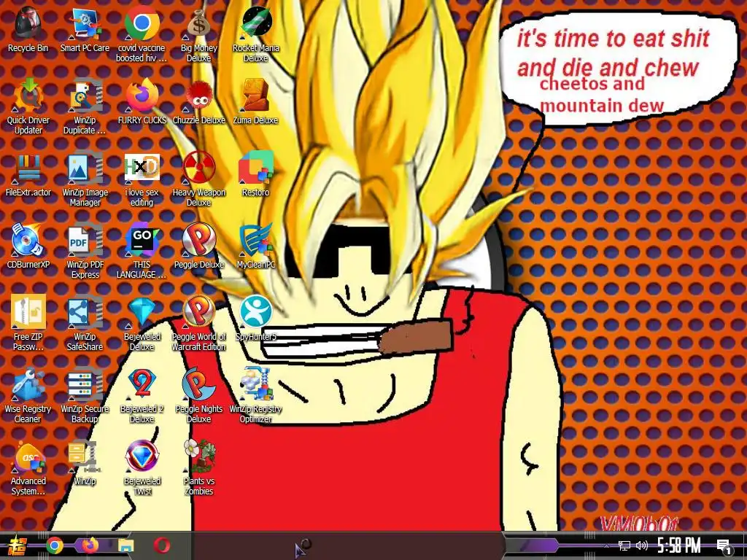The image size is (747, 560).
Task: Open network status in system tray
Action: [624, 545]
